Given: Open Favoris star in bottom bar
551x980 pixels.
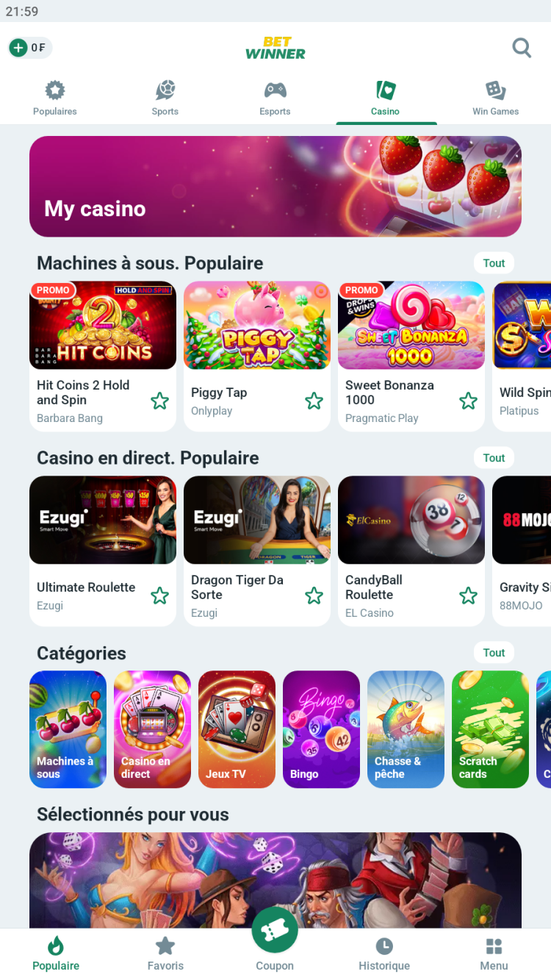Looking at the screenshot, I should (x=165, y=945).
